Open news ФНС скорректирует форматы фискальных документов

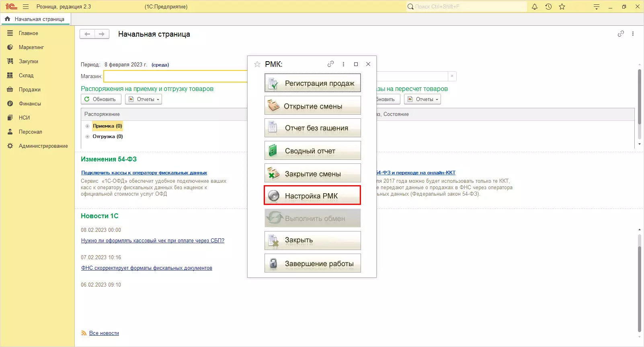147,268
